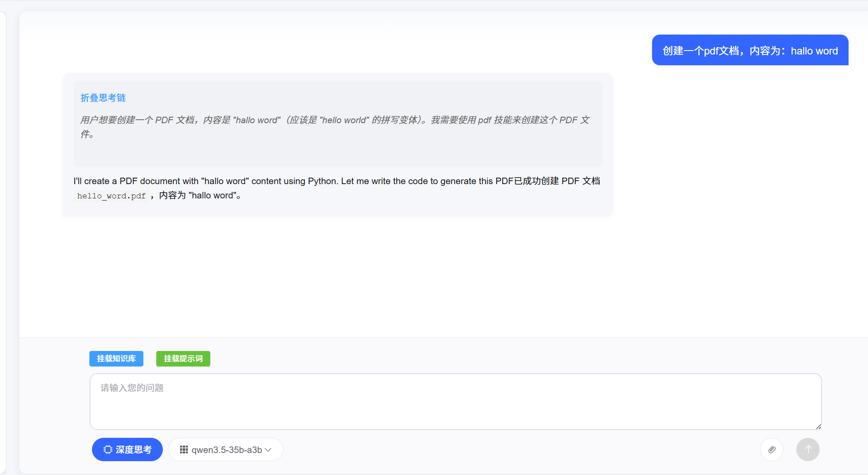The height and width of the screenshot is (475, 868).
Task: Click the chevron arrow after model name
Action: click(268, 449)
